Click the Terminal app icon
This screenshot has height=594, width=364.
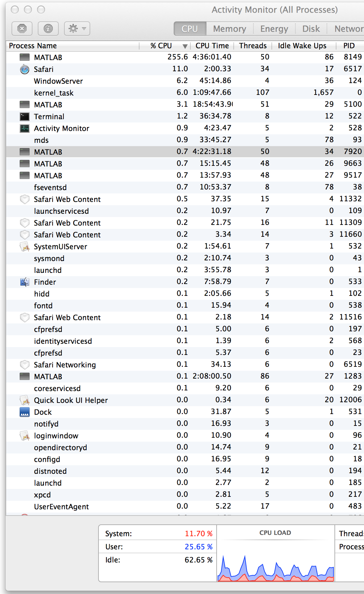point(25,117)
